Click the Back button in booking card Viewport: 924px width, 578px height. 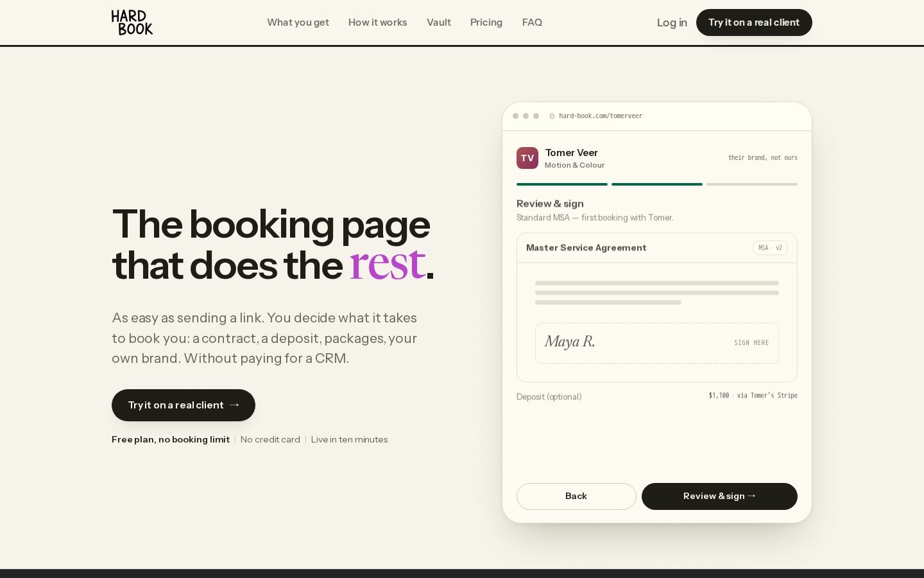coord(576,496)
